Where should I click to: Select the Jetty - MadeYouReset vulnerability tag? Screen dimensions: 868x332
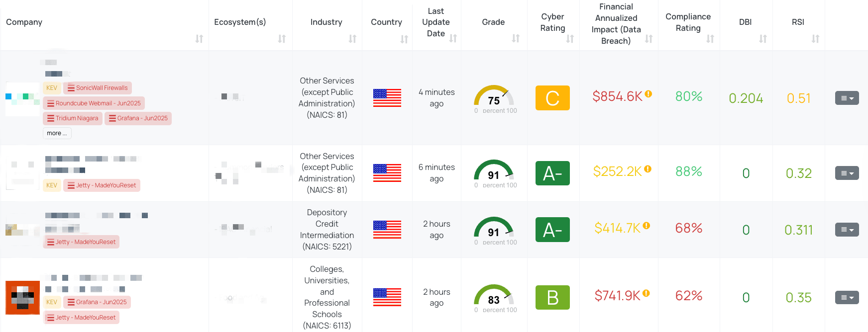coord(102,185)
